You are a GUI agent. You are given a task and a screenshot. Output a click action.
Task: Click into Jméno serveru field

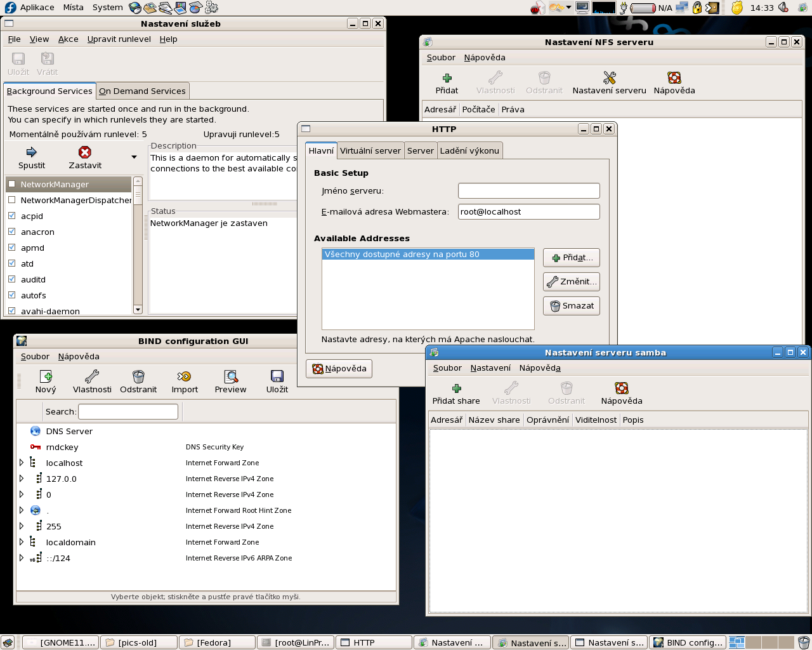529,190
